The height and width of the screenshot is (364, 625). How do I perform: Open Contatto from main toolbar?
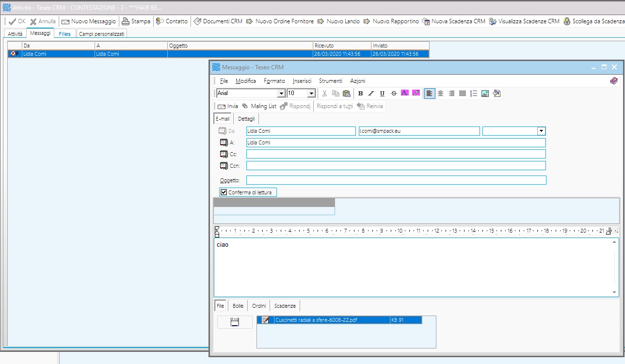coord(171,21)
